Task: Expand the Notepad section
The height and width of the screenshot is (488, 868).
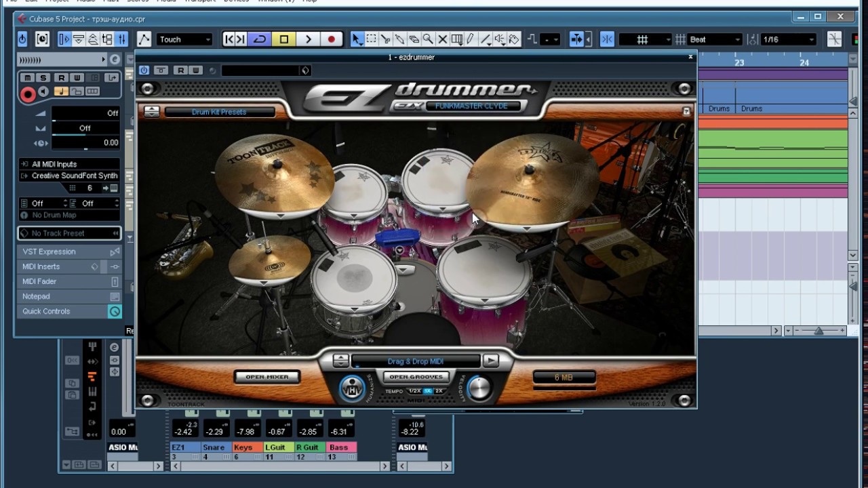Action: [x=69, y=296]
